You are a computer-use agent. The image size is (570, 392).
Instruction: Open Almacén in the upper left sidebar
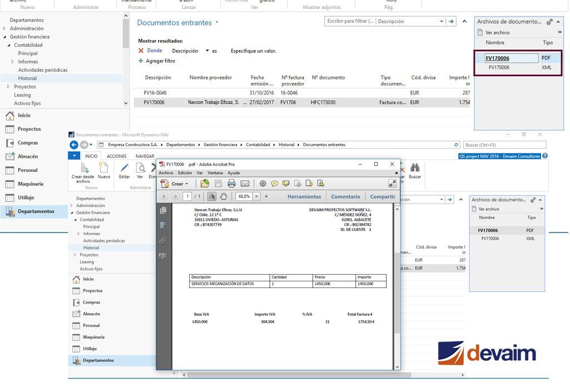[28, 156]
